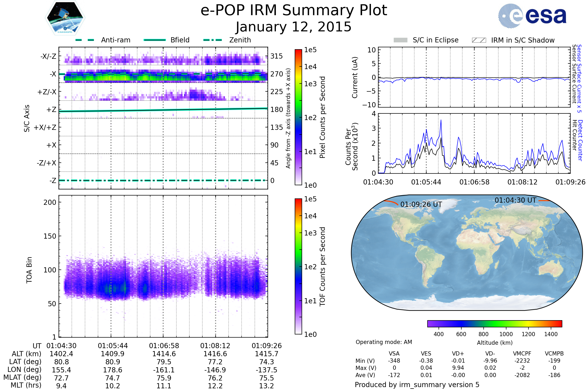Click the Pixel Counts per Second colorbar
The width and height of the screenshot is (588, 392).
(x=298, y=117)
